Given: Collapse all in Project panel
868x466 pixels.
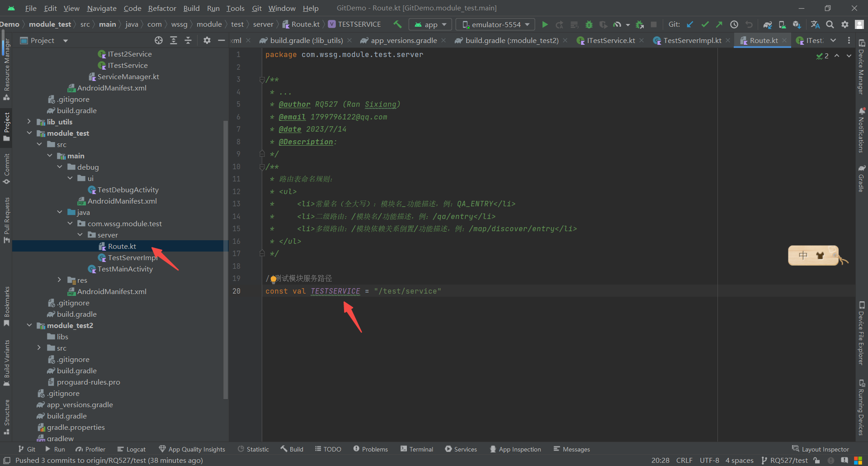Looking at the screenshot, I should (x=188, y=41).
